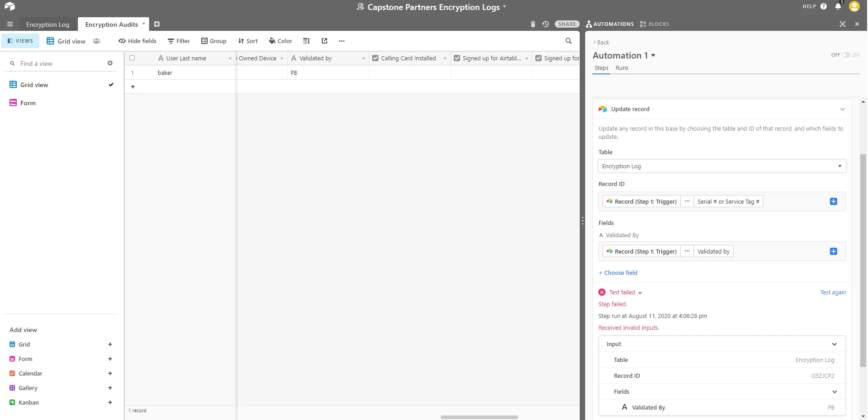Click Test again
Viewport: 868px width, 420px height.
coord(833,293)
